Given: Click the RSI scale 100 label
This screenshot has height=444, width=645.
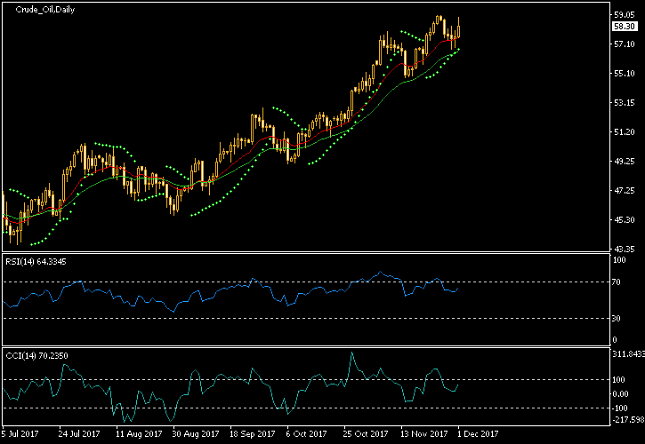Looking at the screenshot, I should tap(619, 260).
